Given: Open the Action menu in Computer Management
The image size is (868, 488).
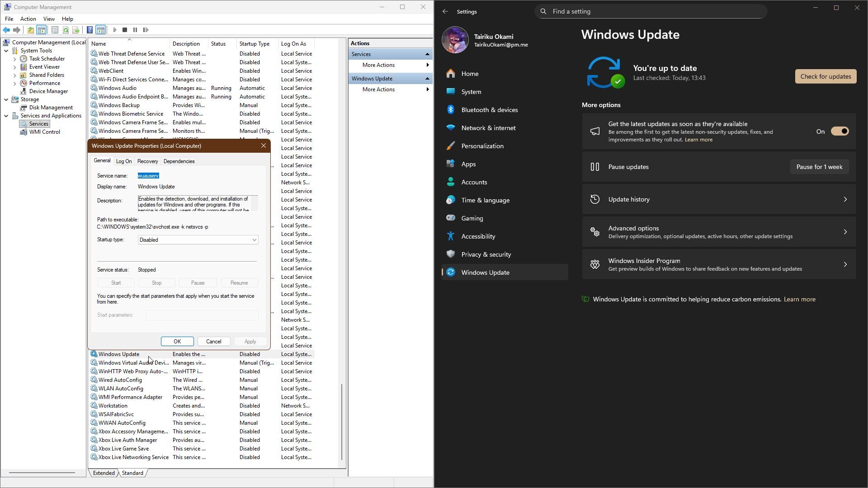Looking at the screenshot, I should 28,19.
